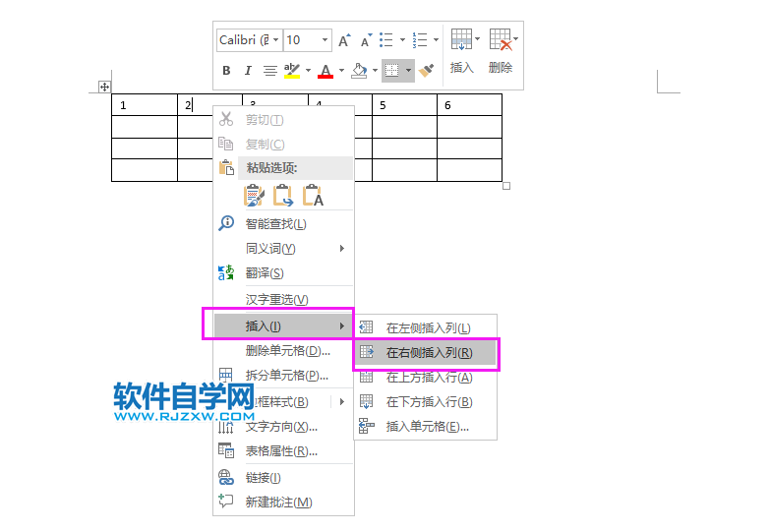Choose 在左侧插入列(L) from submenu
This screenshot has width=769, height=532.
coord(426,328)
